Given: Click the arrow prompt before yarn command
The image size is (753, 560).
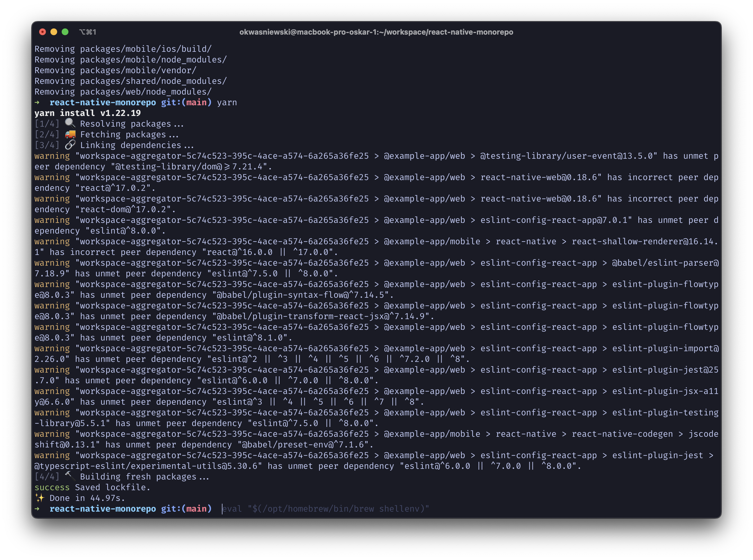Looking at the screenshot, I should (37, 102).
